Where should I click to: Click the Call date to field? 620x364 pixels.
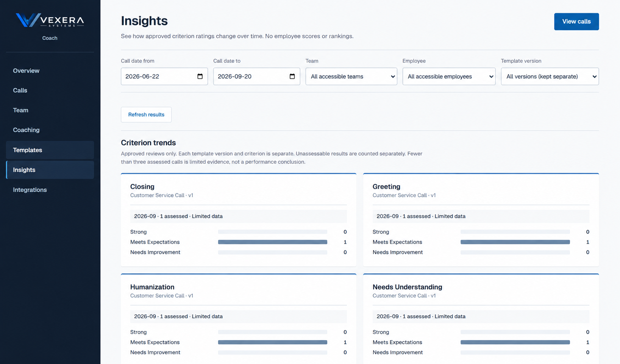tap(256, 77)
